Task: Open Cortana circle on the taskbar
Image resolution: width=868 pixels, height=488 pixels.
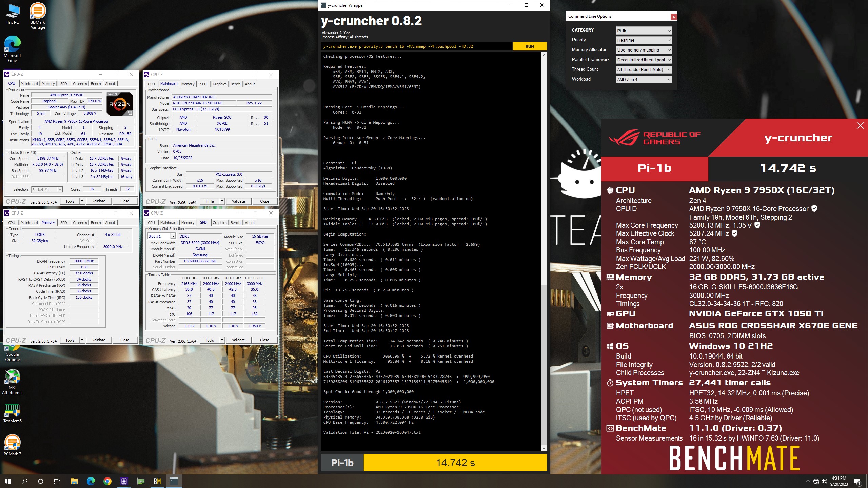Action: click(41, 481)
